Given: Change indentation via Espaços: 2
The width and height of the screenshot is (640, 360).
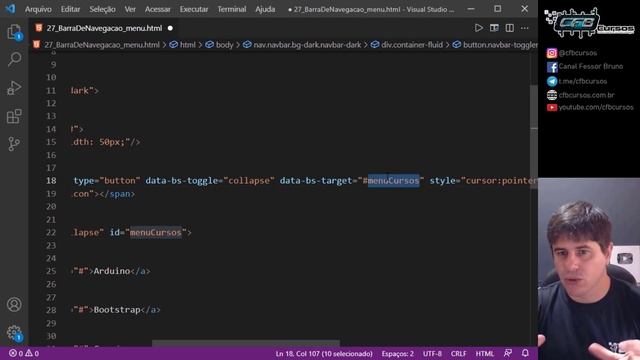Looking at the screenshot, I should [x=397, y=353].
